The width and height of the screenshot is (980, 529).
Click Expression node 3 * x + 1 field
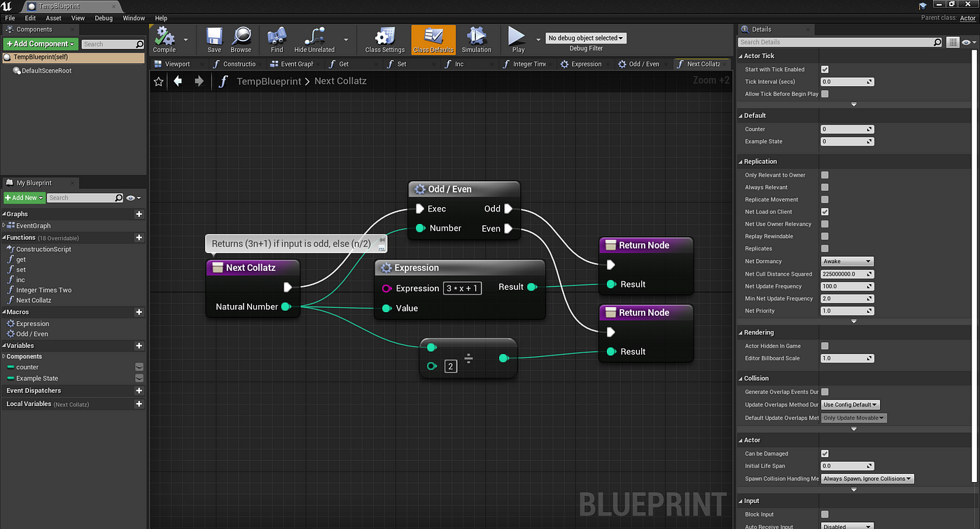pyautogui.click(x=462, y=288)
